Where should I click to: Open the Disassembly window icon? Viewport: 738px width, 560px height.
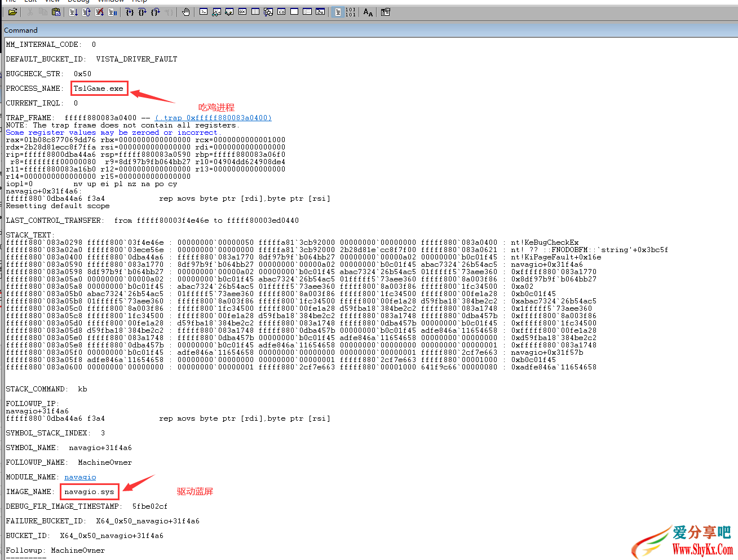coord(281,12)
